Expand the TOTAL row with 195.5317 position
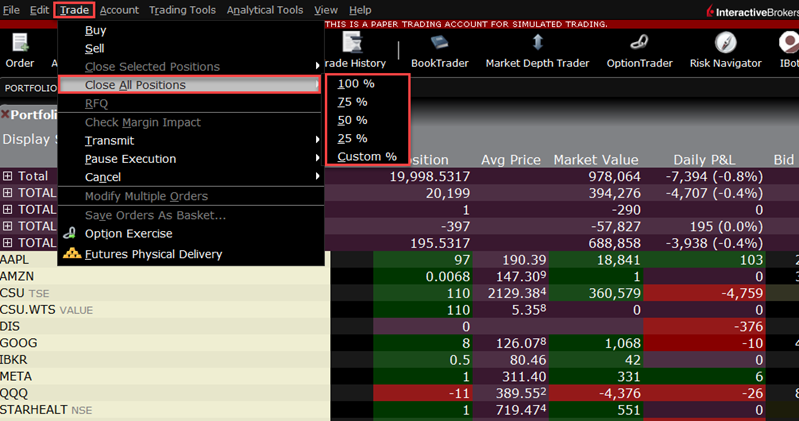The height and width of the screenshot is (421, 799). 7,243
